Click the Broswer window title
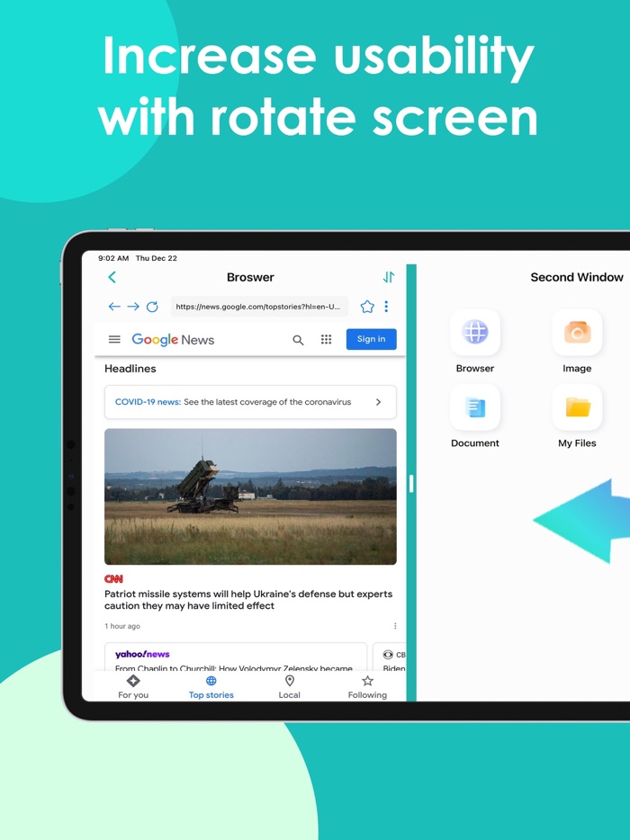The width and height of the screenshot is (630, 840). (250, 277)
